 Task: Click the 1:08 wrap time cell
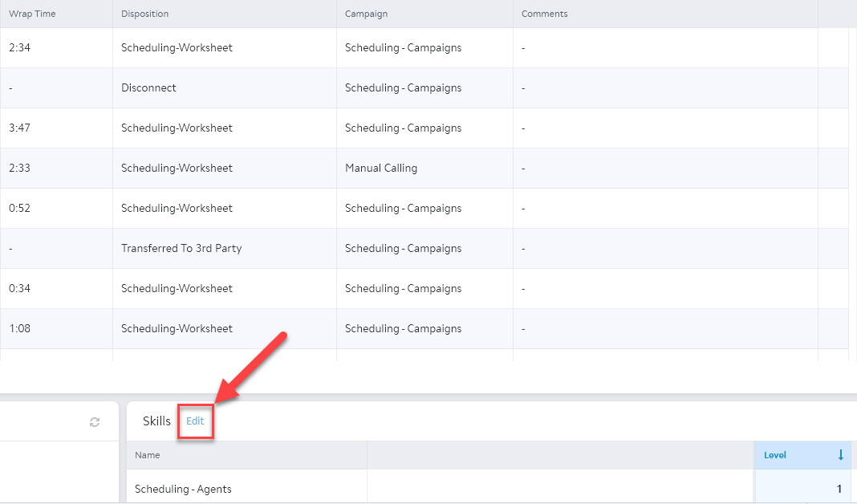pos(19,328)
